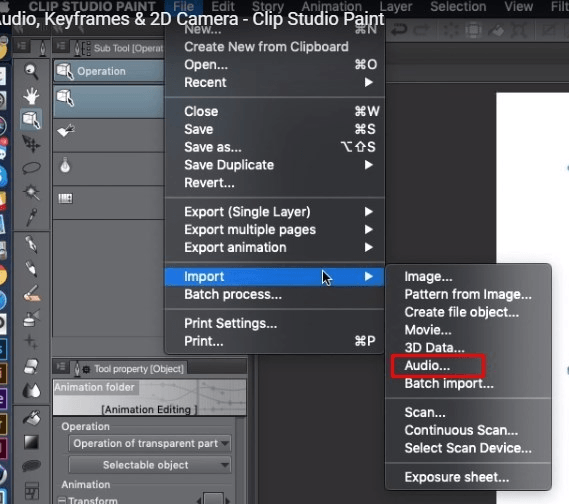Viewport: 569px width, 504px height.
Task: Open the Import submenu entry
Action: pos(275,276)
